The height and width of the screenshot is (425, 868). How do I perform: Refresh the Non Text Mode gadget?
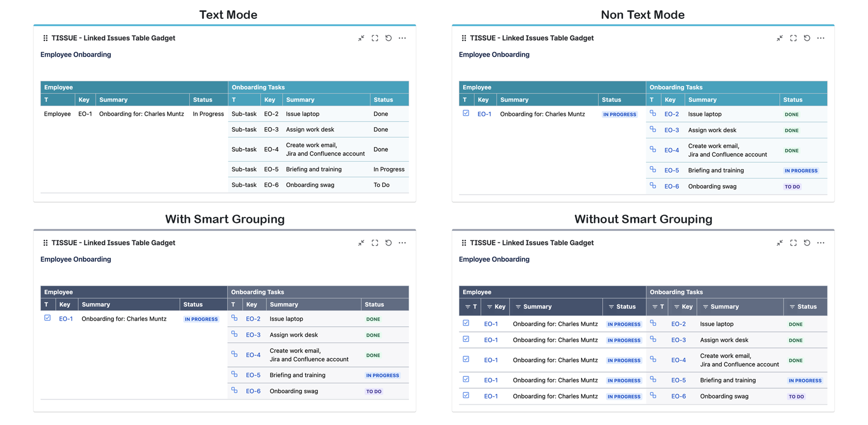807,38
